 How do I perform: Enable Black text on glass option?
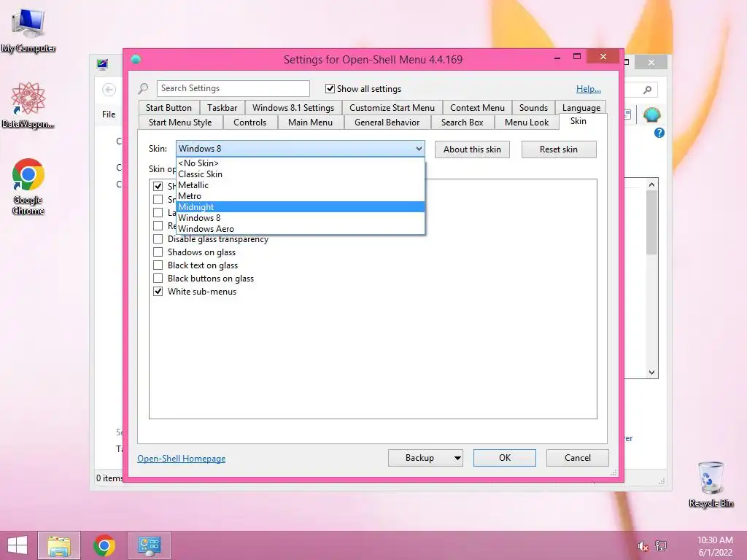pyautogui.click(x=158, y=265)
